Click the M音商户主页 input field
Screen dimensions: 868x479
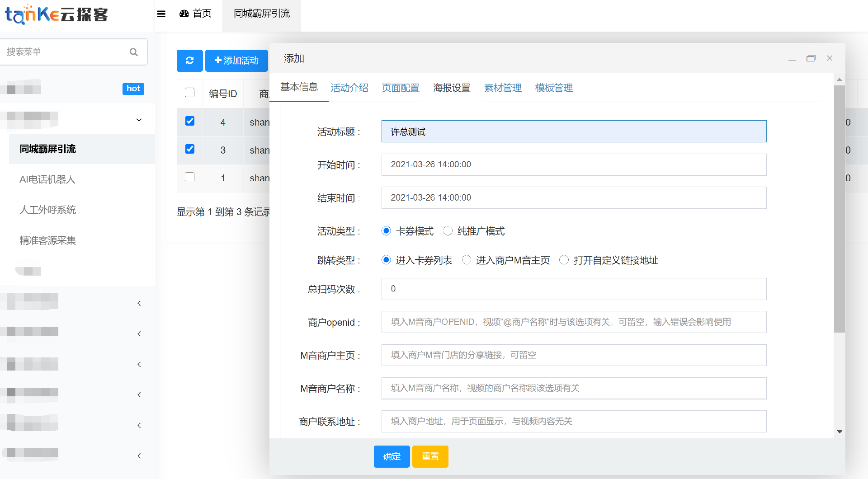(x=574, y=355)
